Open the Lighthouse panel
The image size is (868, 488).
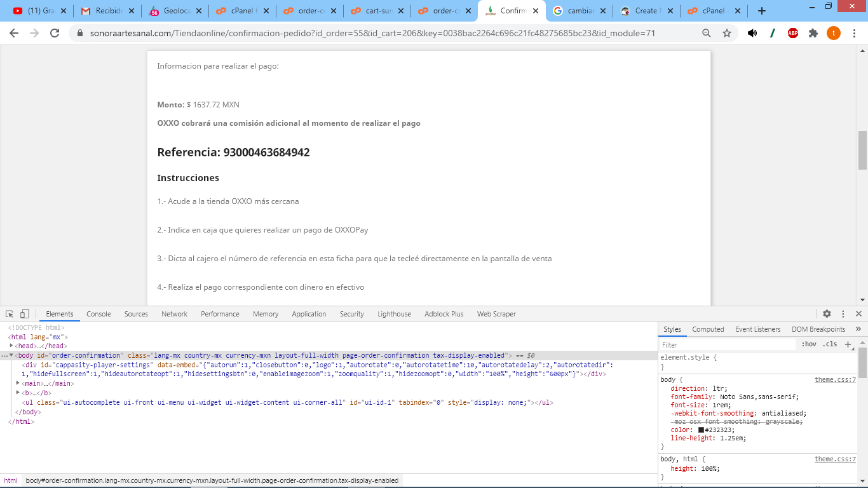394,314
